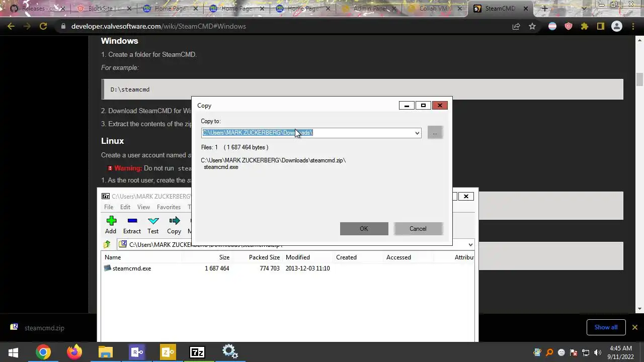Click Show all downloads button
The width and height of the screenshot is (644, 362).
tap(606, 327)
